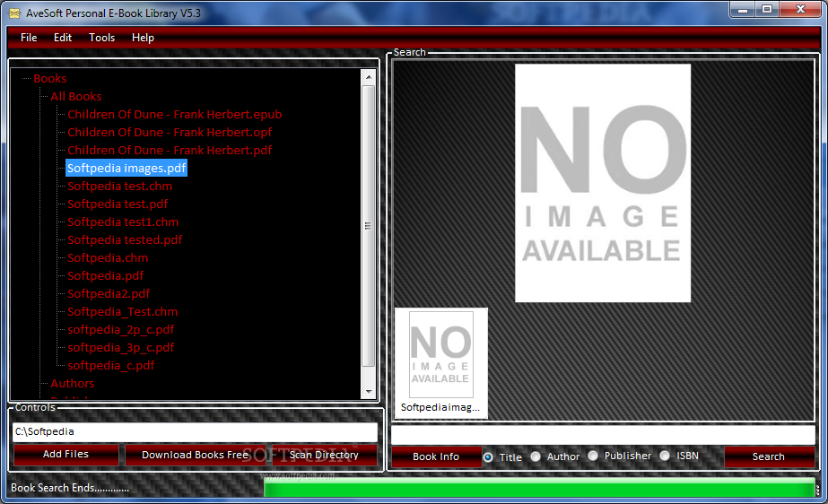Select Softpedia.pdf in the tree
This screenshot has width=828, height=504.
click(x=106, y=276)
